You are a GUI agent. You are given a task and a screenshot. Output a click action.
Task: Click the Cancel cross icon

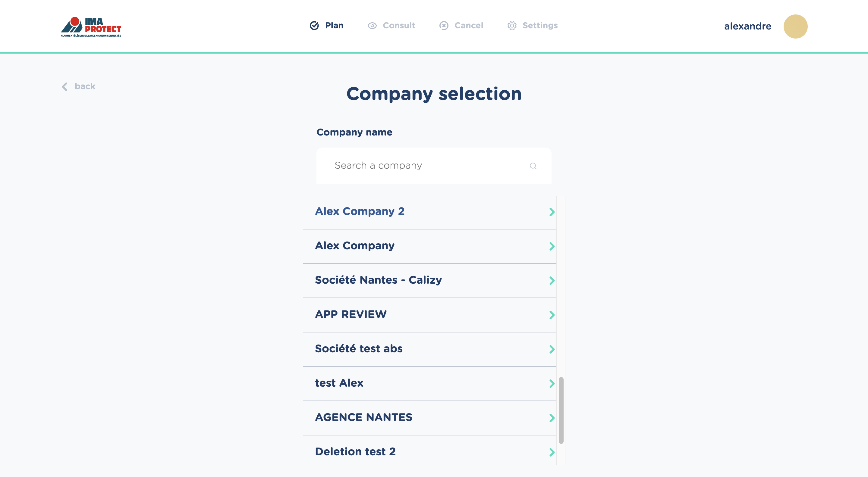point(444,25)
